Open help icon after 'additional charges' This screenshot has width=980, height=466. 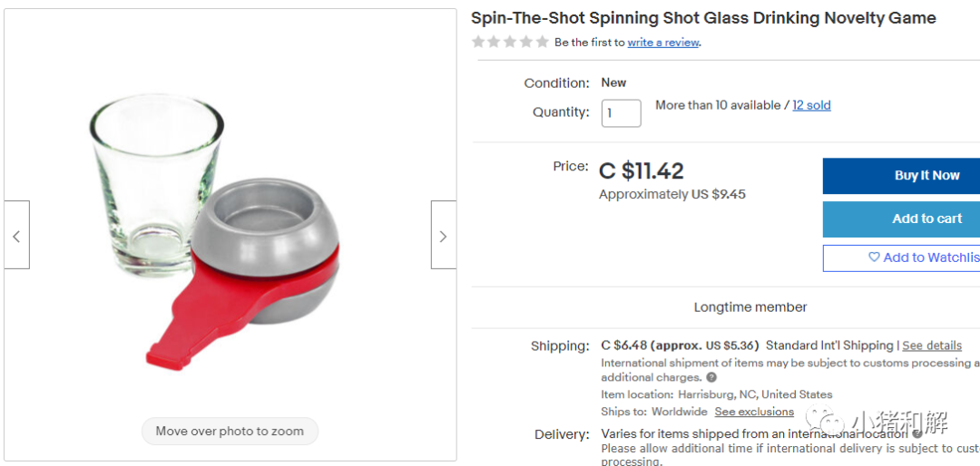click(711, 377)
